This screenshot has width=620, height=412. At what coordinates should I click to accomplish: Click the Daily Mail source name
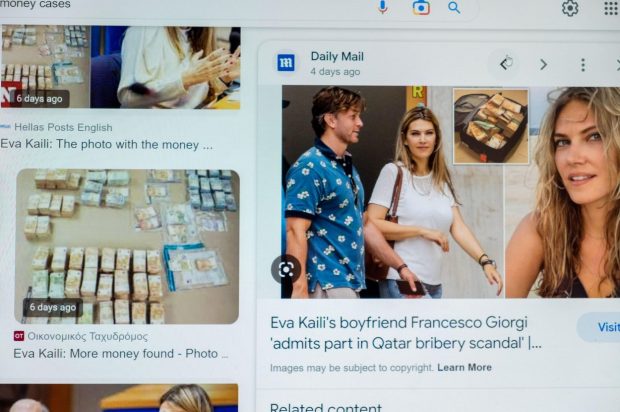tap(337, 57)
